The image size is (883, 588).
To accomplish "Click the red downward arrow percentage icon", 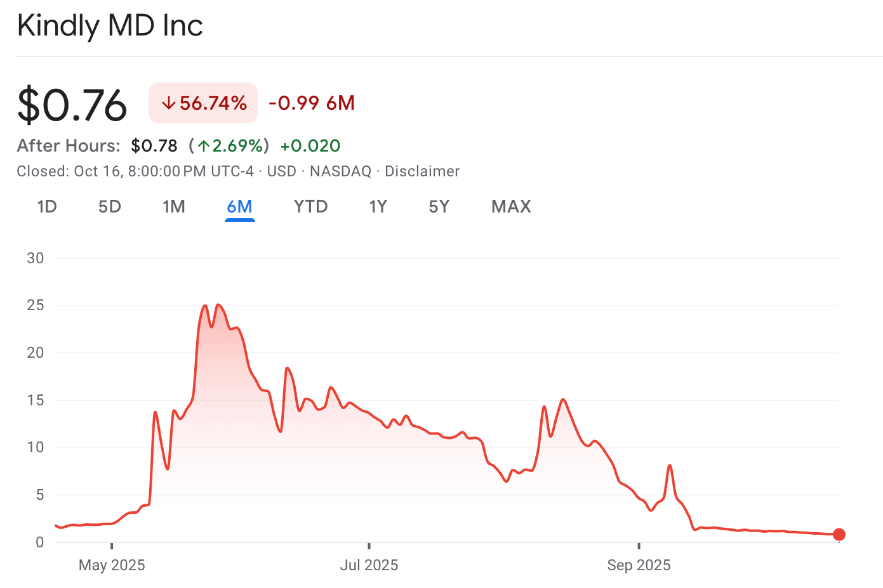I will coord(170,102).
